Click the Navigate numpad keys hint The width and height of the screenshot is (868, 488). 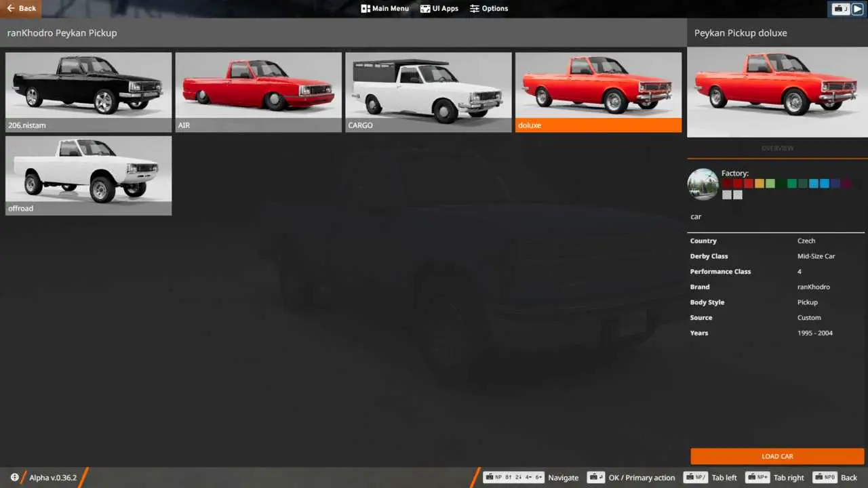(531, 478)
